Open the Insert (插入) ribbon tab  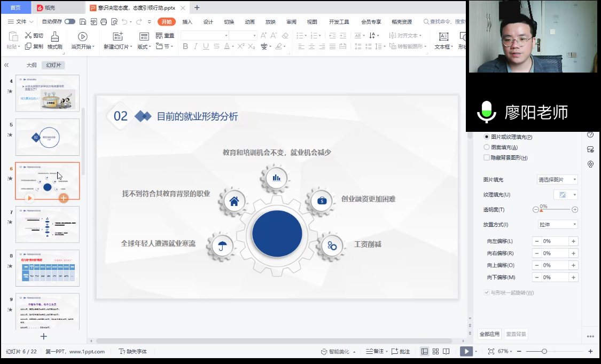point(187,22)
